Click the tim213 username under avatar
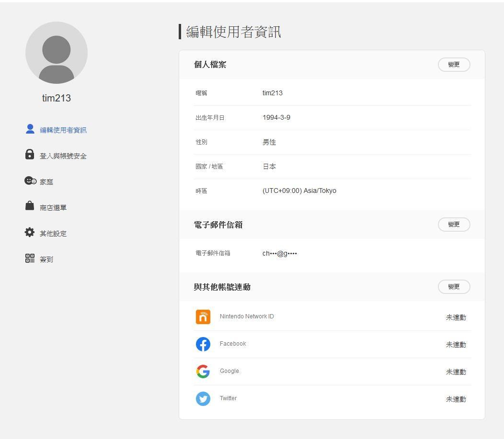Screen dimensions: 504x439 [x=57, y=98]
